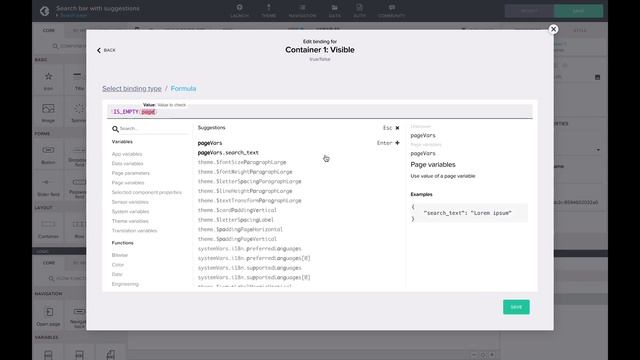Screen dimensions: 640x360
Task: Open the Date functions category
Action: coord(117,274)
